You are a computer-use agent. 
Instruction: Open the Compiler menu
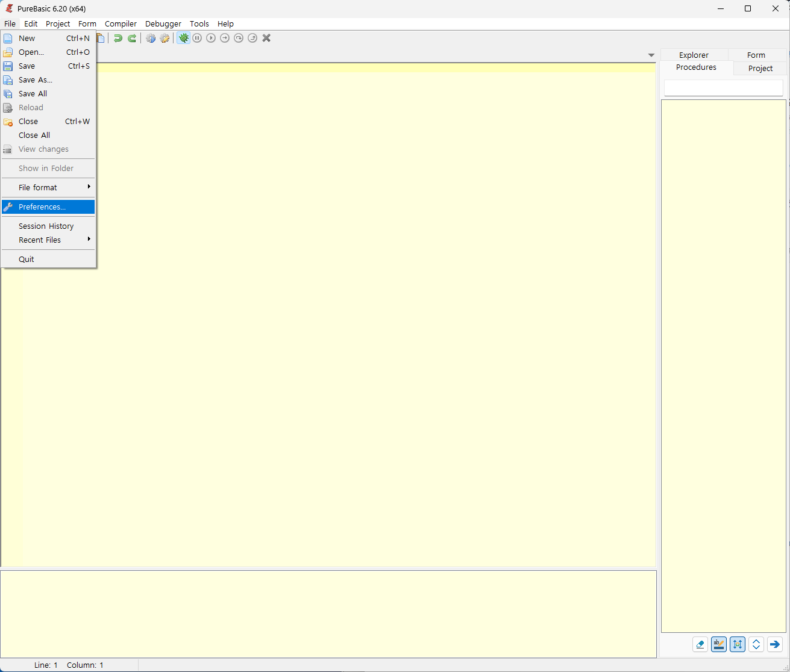121,23
